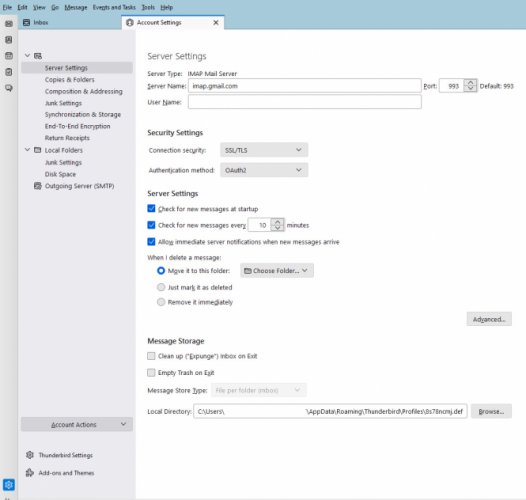Image resolution: width=526 pixels, height=500 pixels.
Task: Click the minutes interval stepper arrows
Action: click(x=277, y=225)
